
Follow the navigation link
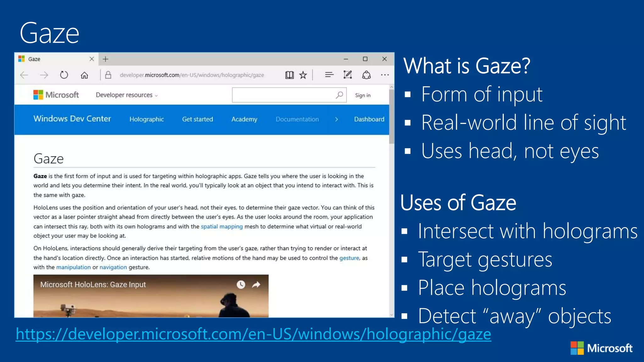click(113, 267)
